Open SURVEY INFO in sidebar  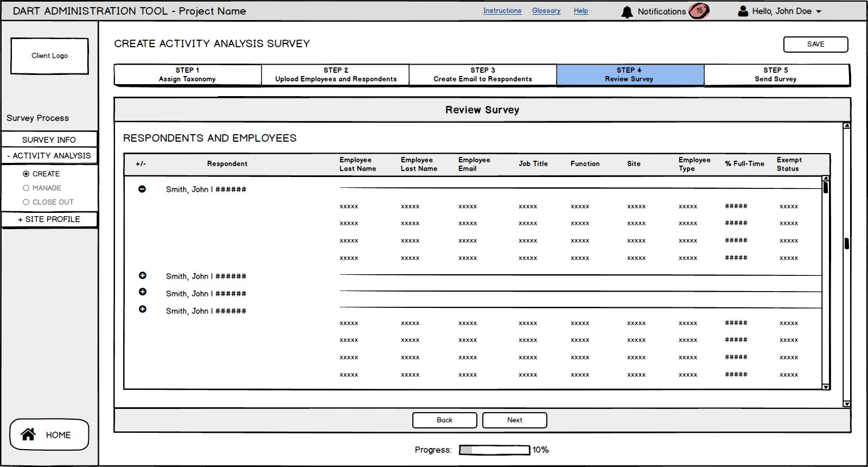[49, 140]
